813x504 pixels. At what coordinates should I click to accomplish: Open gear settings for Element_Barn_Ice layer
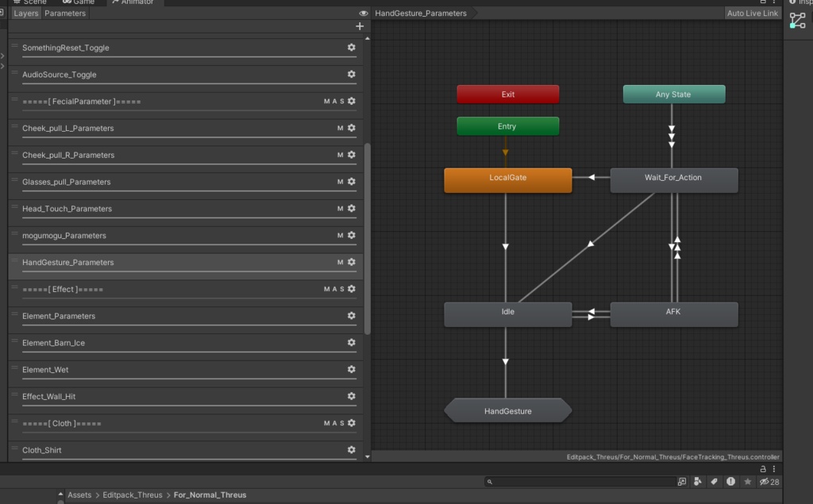pos(352,343)
